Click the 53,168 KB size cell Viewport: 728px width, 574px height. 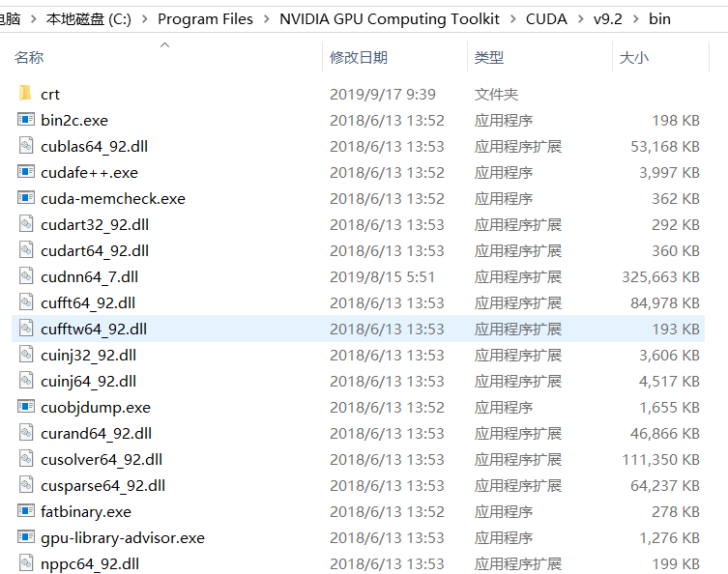[x=665, y=146]
